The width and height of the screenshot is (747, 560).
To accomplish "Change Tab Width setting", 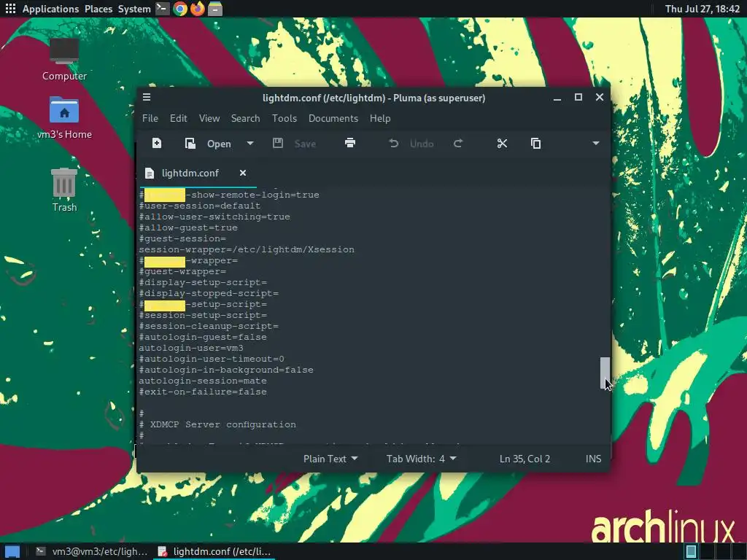I will (421, 459).
